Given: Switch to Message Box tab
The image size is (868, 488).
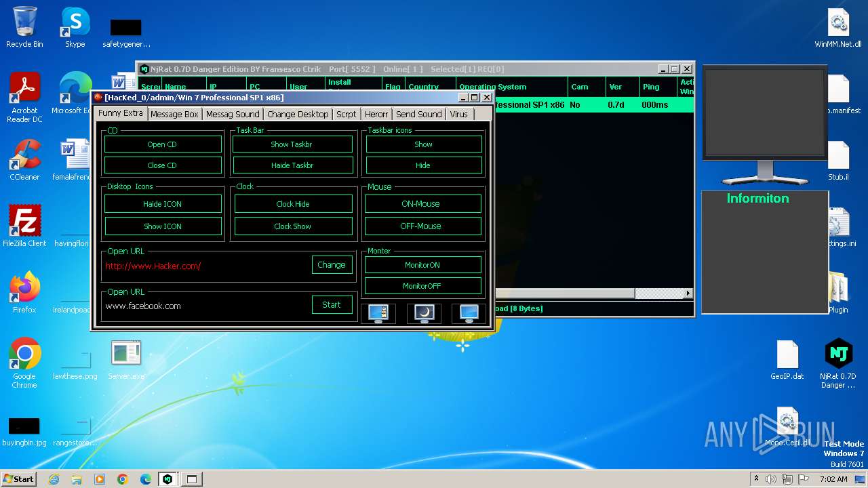Looking at the screenshot, I should [174, 114].
